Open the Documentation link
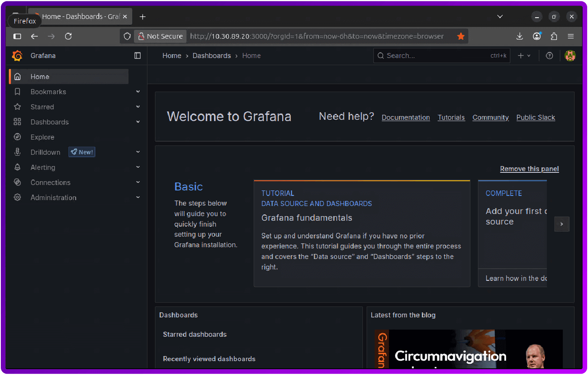Viewport: 588px width, 375px height. tap(406, 117)
